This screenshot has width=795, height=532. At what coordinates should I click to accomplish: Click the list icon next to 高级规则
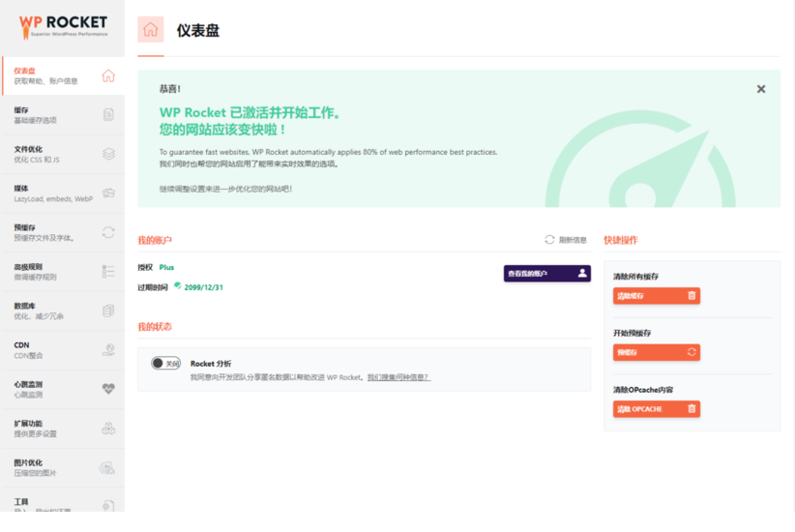pos(108,272)
